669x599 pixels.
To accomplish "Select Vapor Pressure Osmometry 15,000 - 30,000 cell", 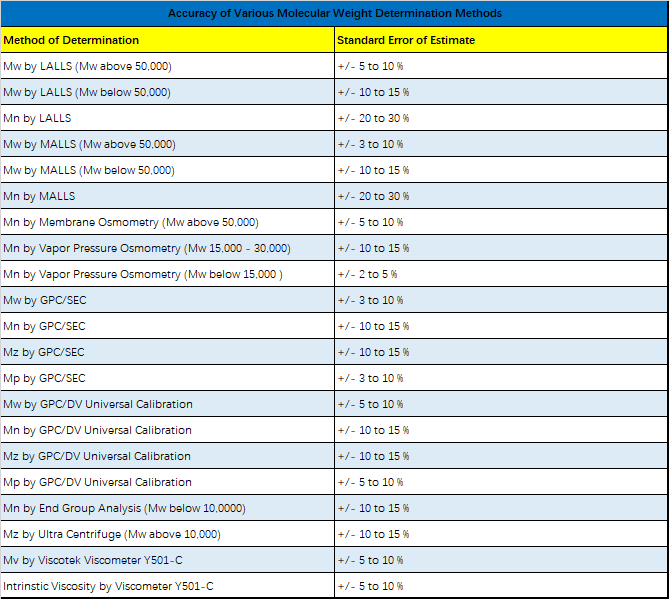I will click(x=167, y=248).
